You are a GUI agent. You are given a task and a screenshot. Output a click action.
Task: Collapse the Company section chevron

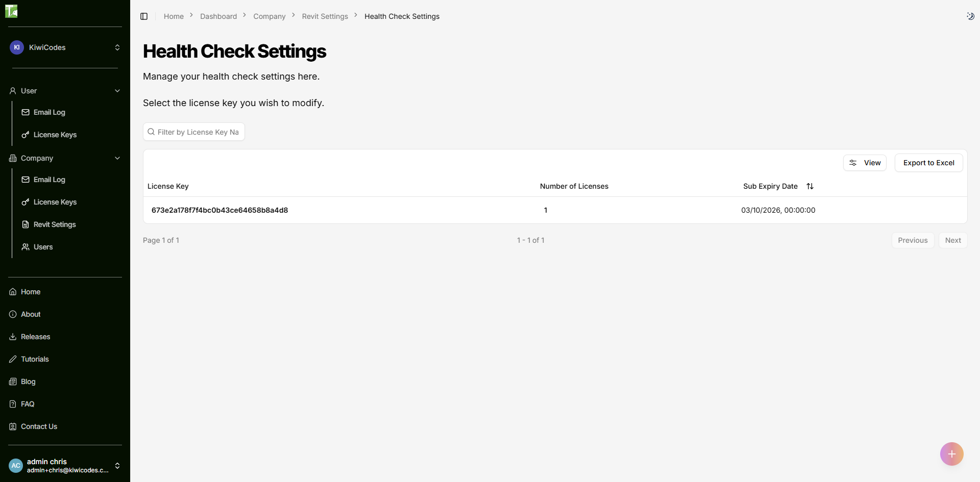[x=117, y=158]
